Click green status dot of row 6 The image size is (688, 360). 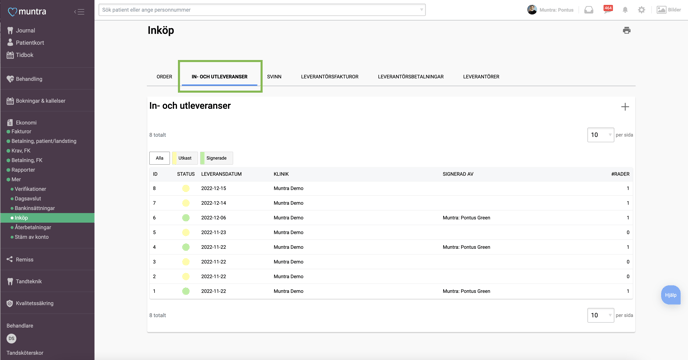(x=186, y=218)
